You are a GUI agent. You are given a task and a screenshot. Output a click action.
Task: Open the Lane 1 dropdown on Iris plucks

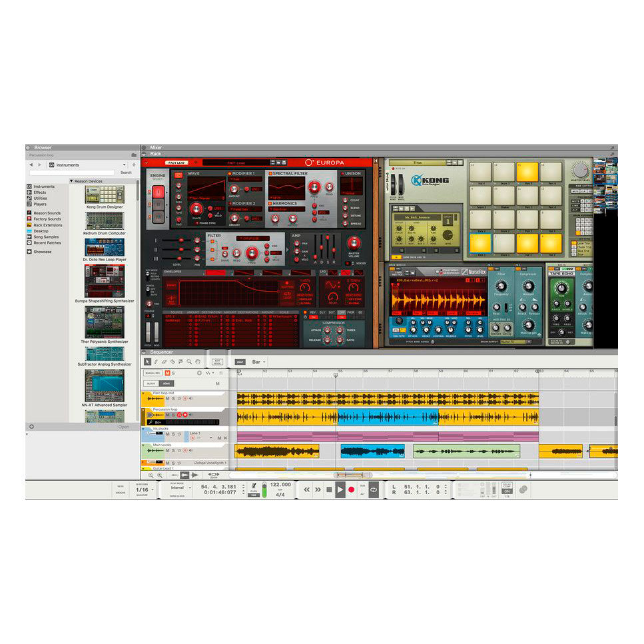(210, 438)
